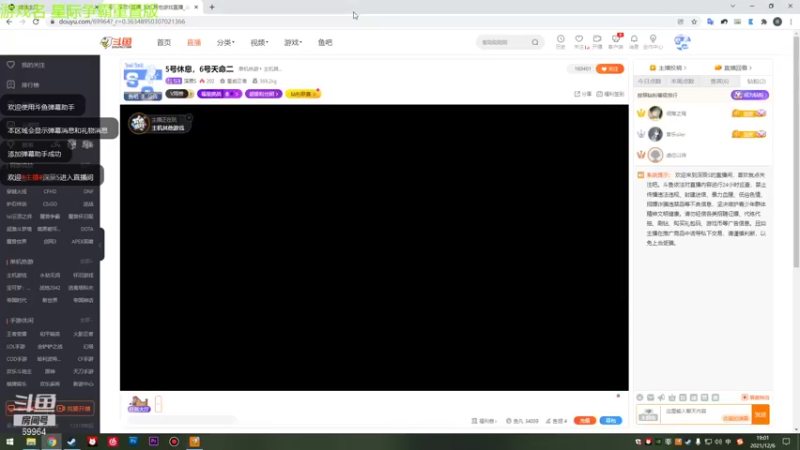Viewport: 800px width, 450px height.
Task: Click the chat megaphone icon
Action: coord(661,397)
